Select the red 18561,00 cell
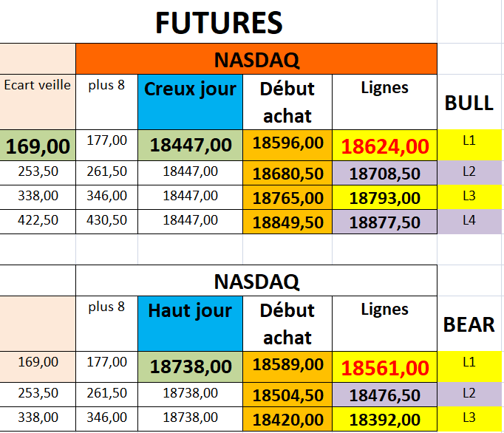This screenshot has height=433, width=504. point(384,368)
